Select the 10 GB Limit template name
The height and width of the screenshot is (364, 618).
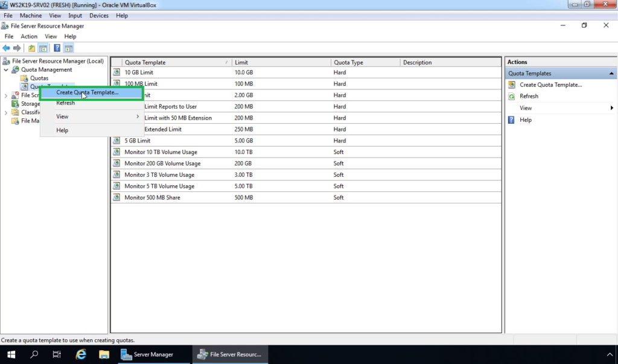pyautogui.click(x=139, y=72)
